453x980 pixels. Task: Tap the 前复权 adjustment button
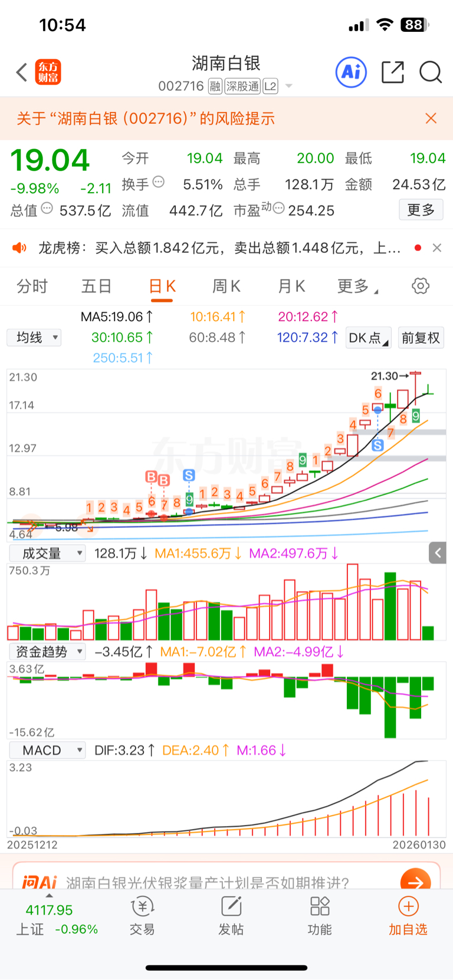[x=421, y=338]
